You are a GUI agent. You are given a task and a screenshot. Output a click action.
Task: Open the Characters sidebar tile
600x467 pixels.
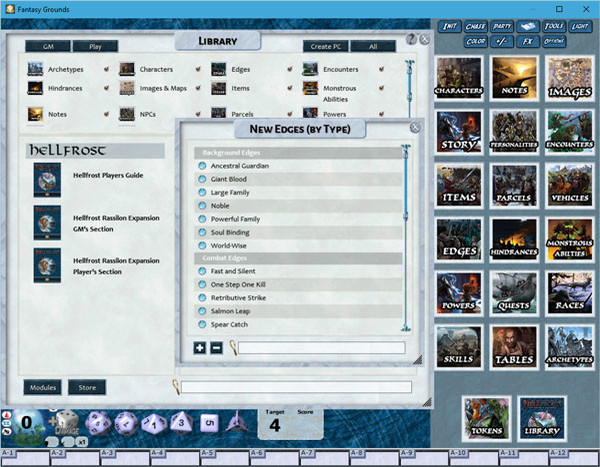(459, 78)
